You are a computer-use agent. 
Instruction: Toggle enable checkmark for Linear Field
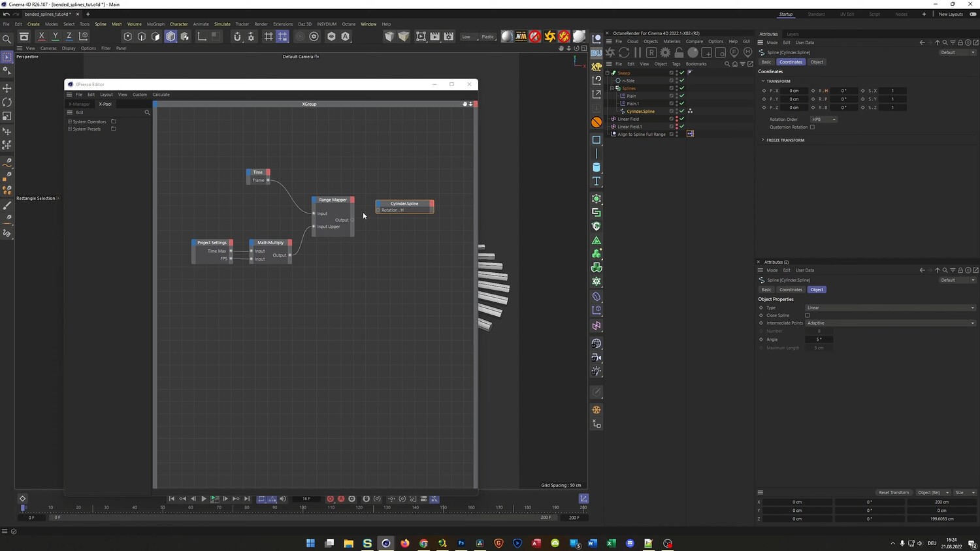pos(682,119)
